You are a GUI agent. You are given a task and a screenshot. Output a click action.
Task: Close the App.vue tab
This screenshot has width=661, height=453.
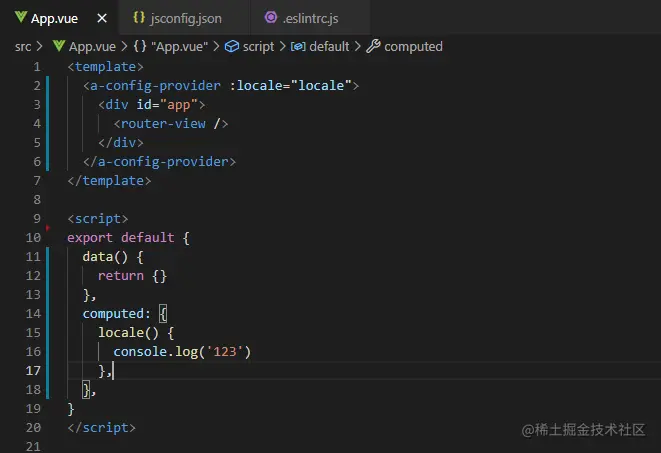(102, 18)
